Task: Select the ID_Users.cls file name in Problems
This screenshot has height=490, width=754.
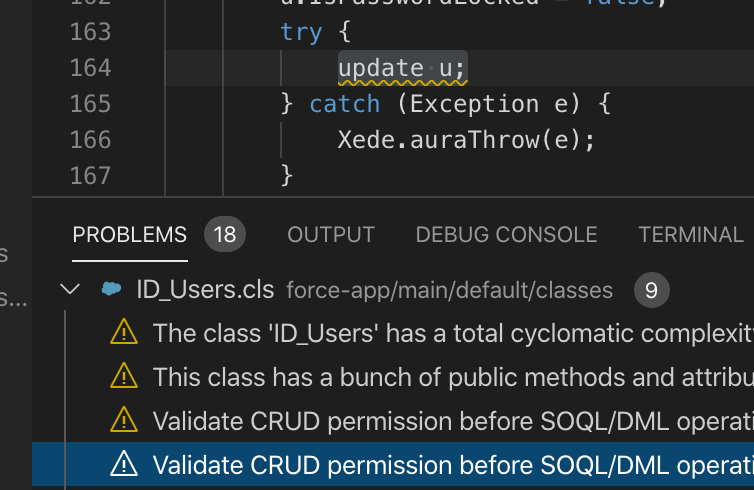Action: (x=205, y=290)
